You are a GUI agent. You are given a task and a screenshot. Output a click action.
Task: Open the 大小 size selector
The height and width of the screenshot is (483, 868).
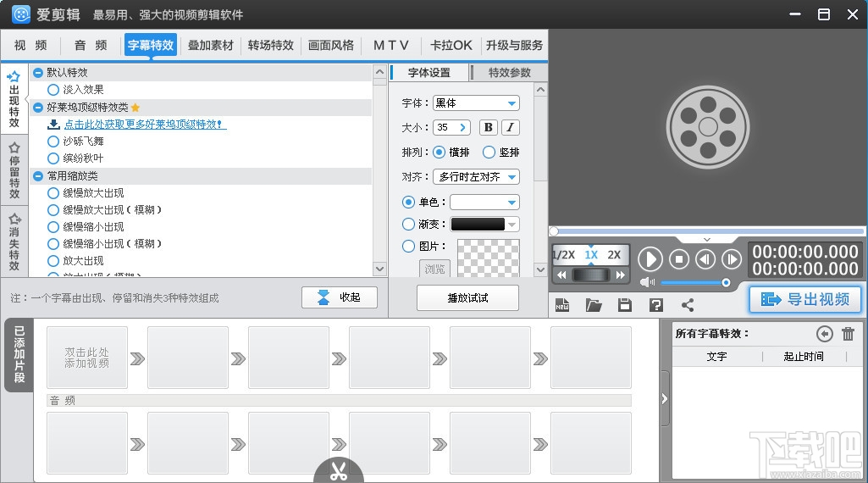pyautogui.click(x=451, y=127)
